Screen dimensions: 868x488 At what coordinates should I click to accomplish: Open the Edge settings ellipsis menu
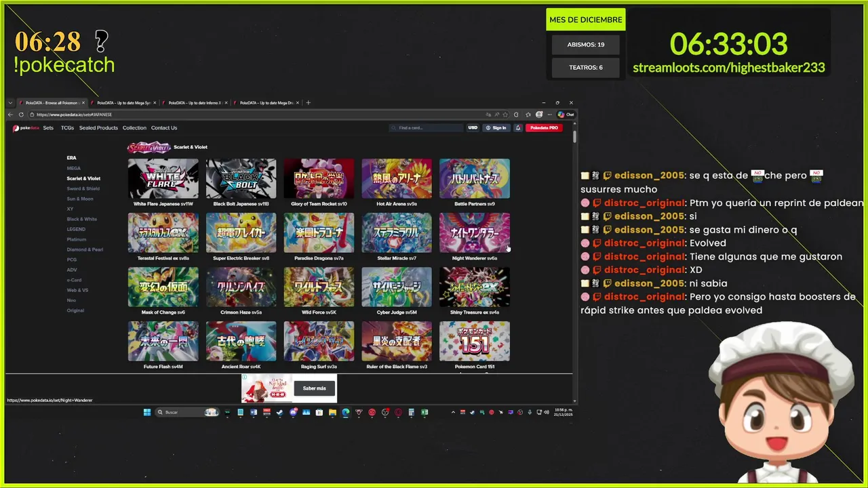[x=549, y=115]
